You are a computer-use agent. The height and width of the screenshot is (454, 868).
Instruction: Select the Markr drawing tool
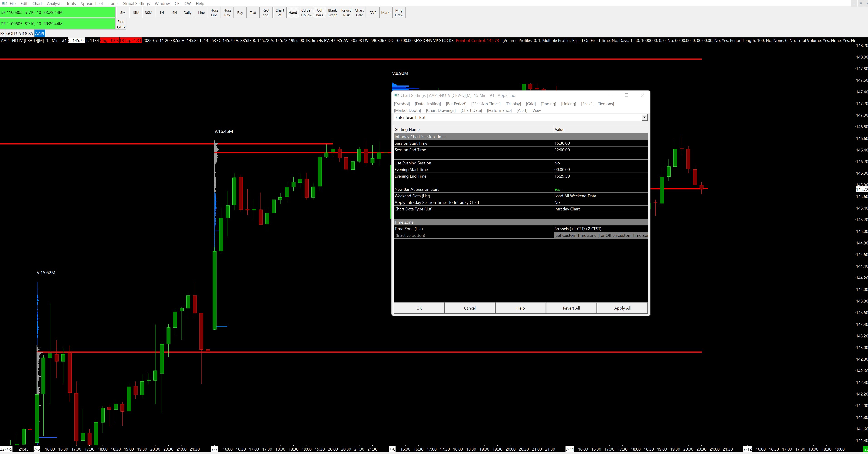tap(386, 13)
